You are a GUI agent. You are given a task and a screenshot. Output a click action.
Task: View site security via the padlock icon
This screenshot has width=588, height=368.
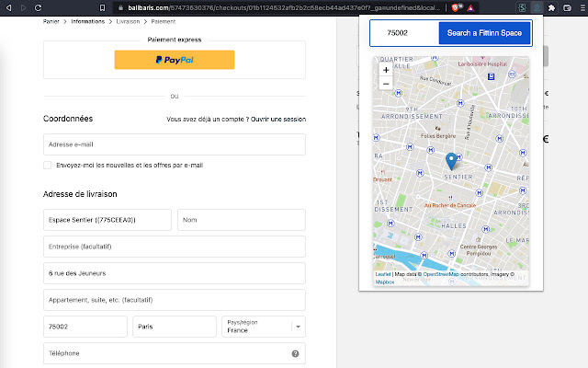pos(120,7)
